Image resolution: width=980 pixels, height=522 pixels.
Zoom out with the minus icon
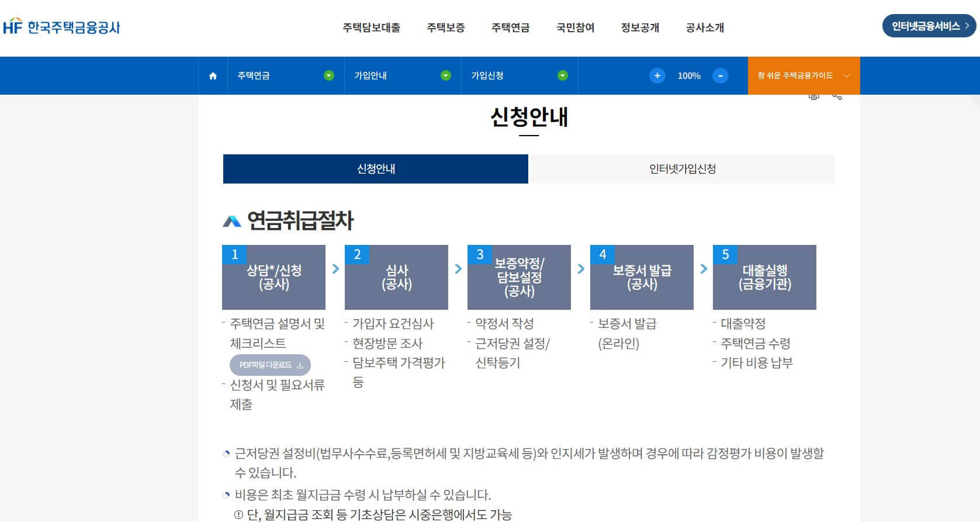(x=721, y=75)
